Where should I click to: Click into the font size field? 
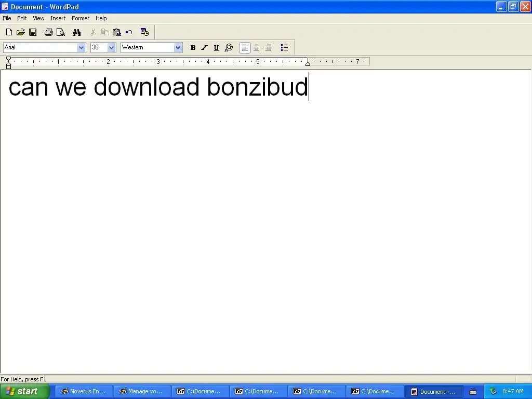click(x=99, y=47)
